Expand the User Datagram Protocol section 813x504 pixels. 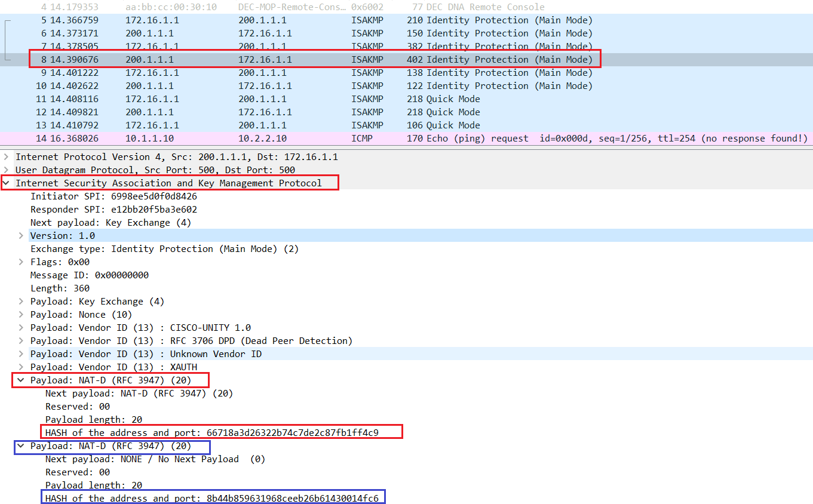click(6, 170)
